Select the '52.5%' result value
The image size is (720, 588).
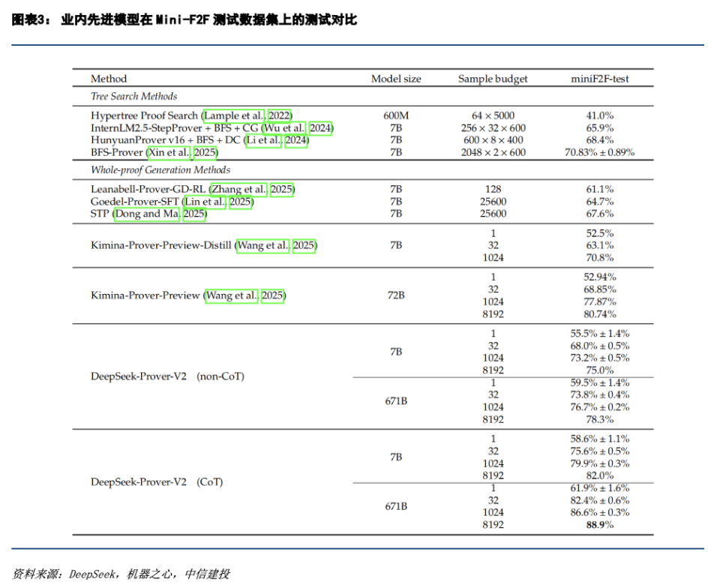pos(600,233)
